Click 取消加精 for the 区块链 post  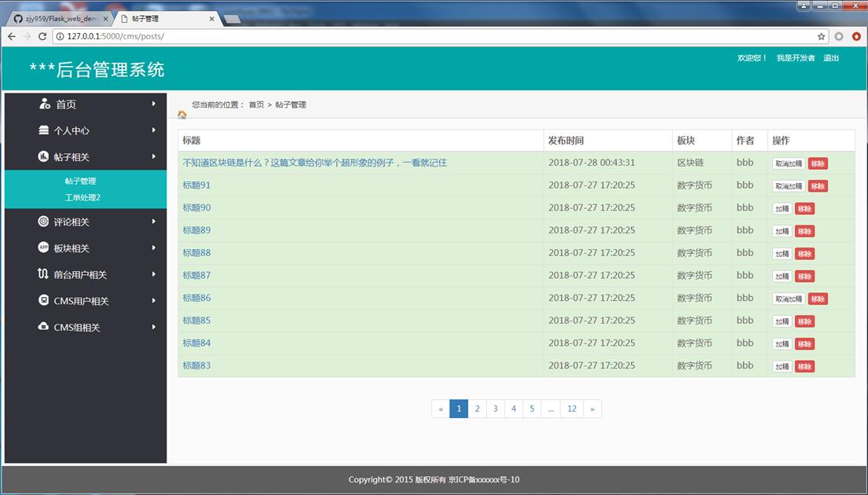pyautogui.click(x=789, y=163)
